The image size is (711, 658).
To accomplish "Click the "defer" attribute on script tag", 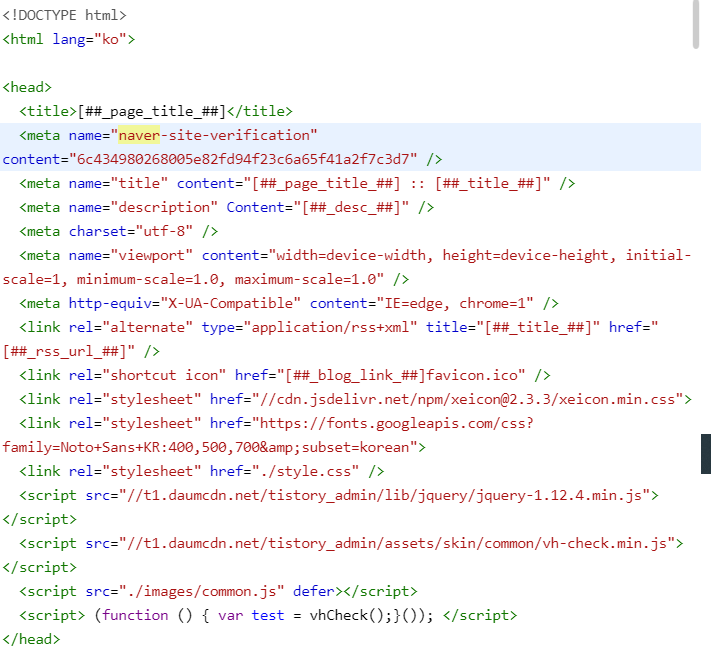I will [314, 592].
